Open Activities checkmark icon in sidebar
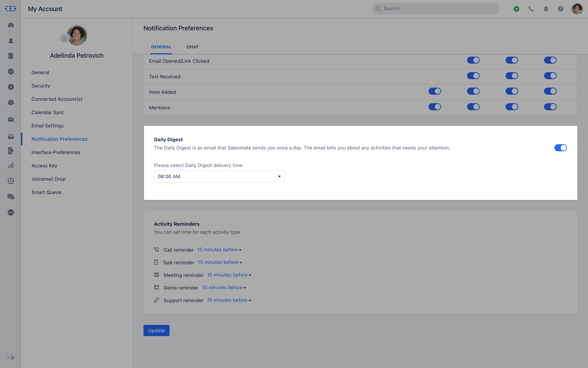The height and width of the screenshot is (368, 588). [11, 71]
